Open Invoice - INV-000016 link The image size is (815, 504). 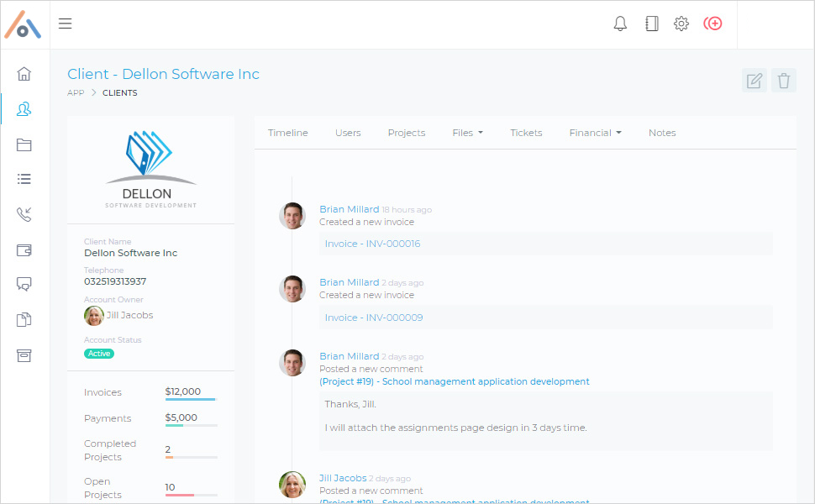(x=372, y=244)
